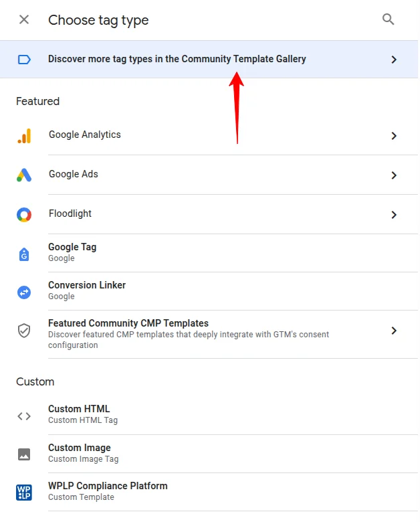Viewport: 420px width, 522px height.
Task: Click the Conversion Linker icon
Action: [24, 292]
